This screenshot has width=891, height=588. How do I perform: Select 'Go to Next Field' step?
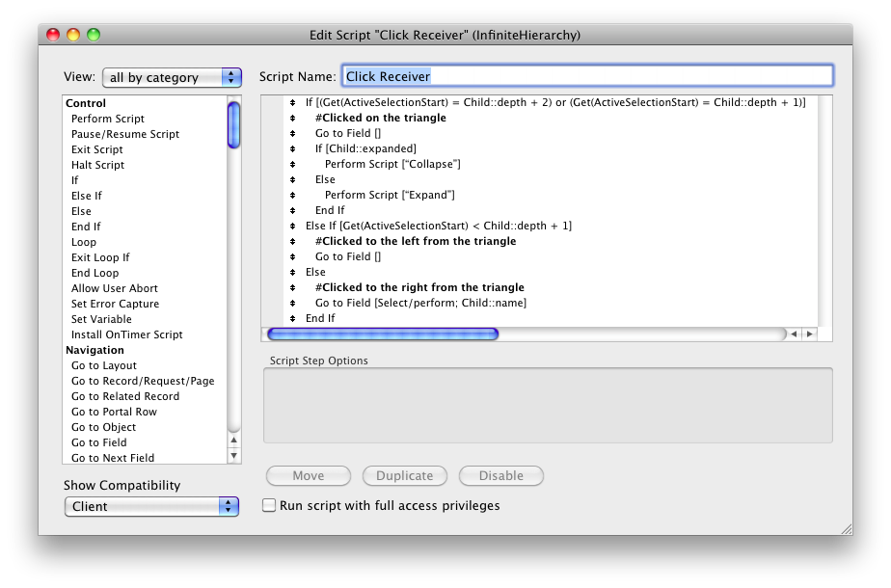tap(113, 458)
